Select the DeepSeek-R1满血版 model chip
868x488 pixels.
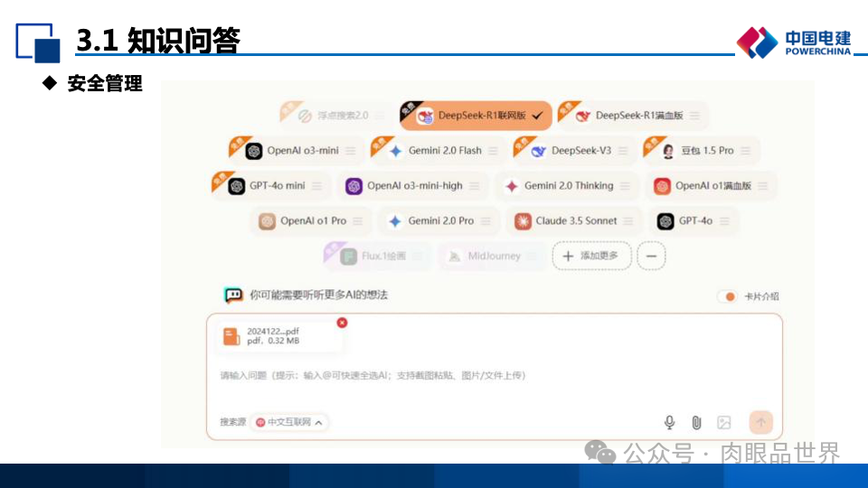tap(633, 116)
